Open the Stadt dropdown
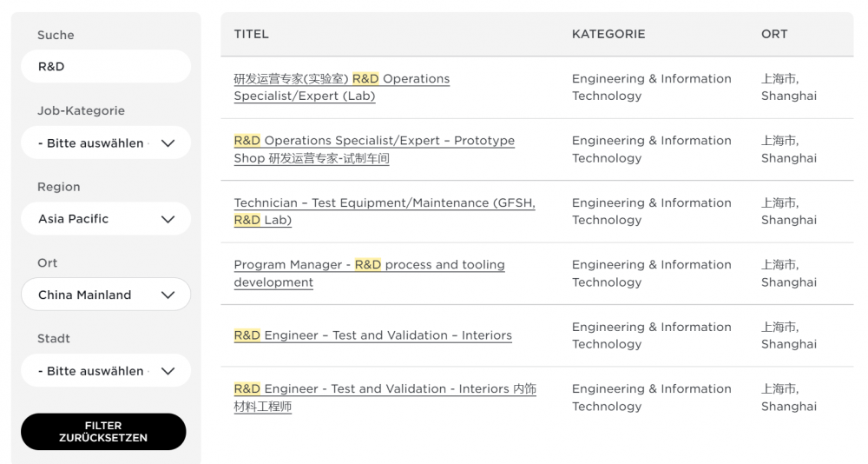 click(95, 371)
